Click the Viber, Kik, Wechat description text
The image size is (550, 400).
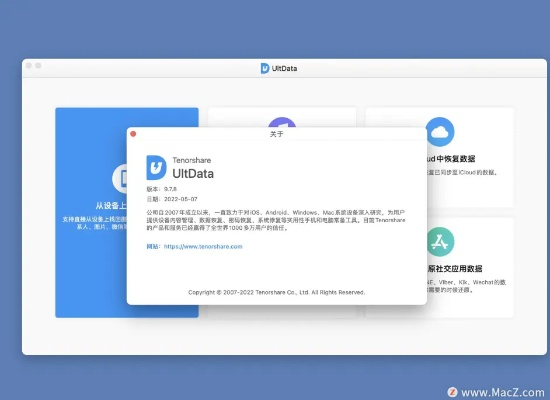[467, 286]
